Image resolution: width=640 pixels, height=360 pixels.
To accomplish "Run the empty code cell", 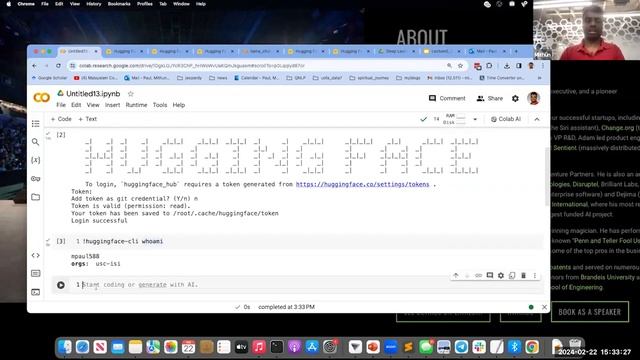I will [61, 285].
